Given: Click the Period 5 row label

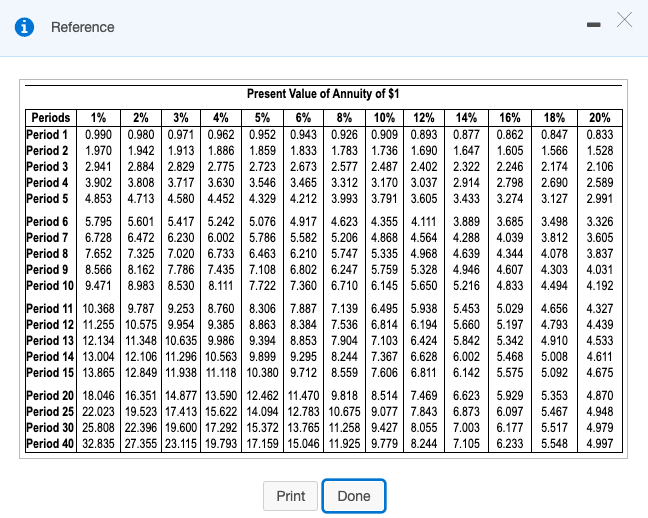Looking at the screenshot, I should point(47,199).
